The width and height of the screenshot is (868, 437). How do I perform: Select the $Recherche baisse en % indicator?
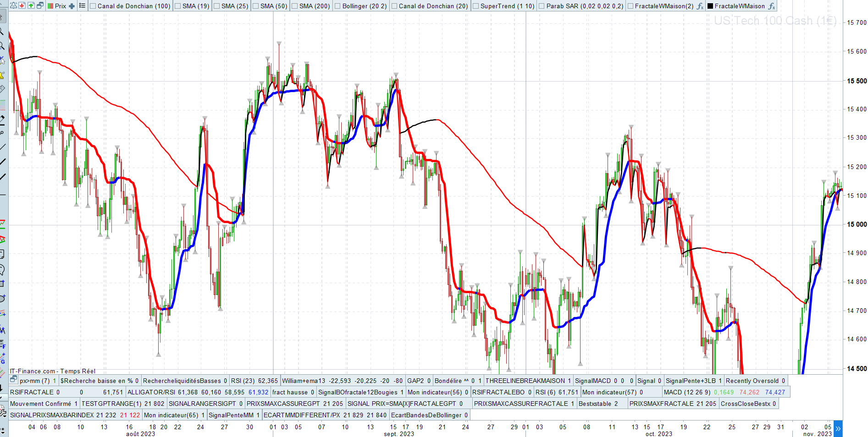pyautogui.click(x=96, y=381)
